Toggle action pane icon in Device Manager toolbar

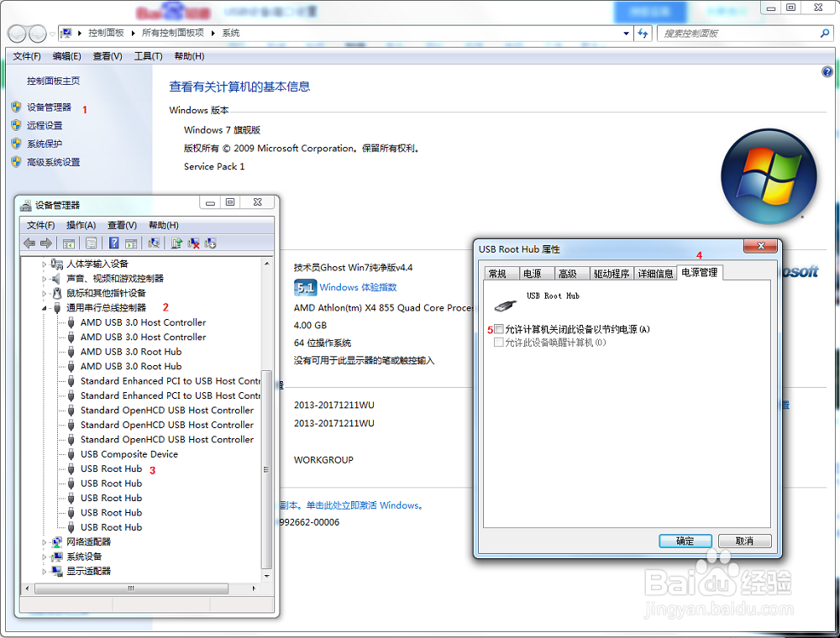click(x=131, y=243)
